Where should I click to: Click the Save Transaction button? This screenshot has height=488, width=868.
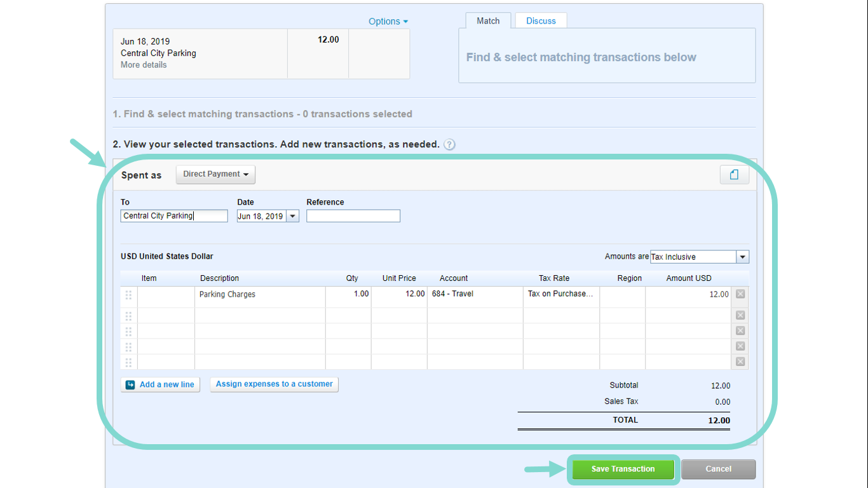623,469
